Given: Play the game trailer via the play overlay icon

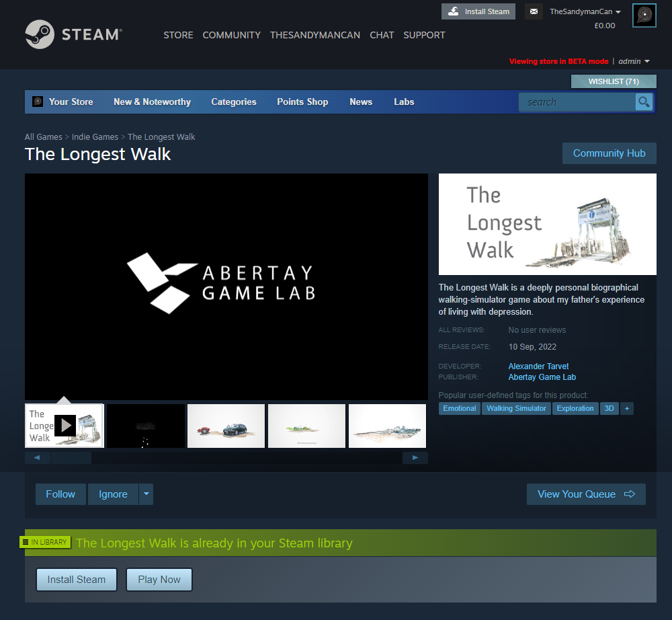Looking at the screenshot, I should [65, 425].
